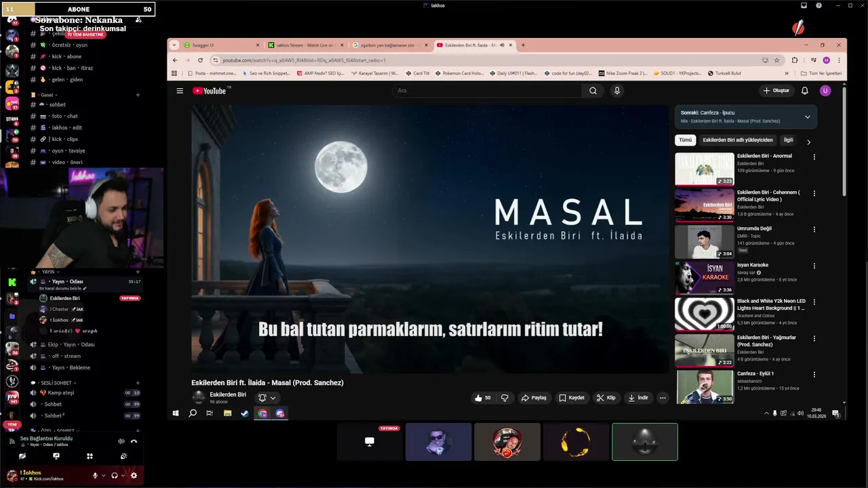Select the Tümü filter chip
Screen dimensions: 868x488
pyautogui.click(x=686, y=140)
